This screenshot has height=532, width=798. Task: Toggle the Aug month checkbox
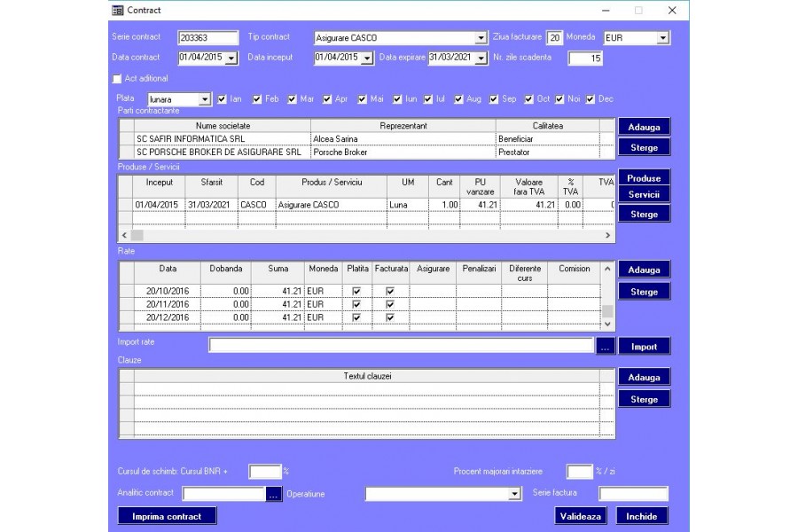[458, 99]
